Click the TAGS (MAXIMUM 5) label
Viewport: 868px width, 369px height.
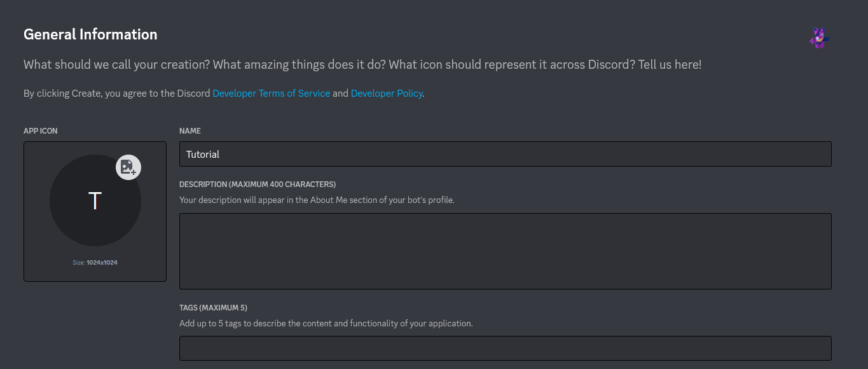(x=213, y=307)
